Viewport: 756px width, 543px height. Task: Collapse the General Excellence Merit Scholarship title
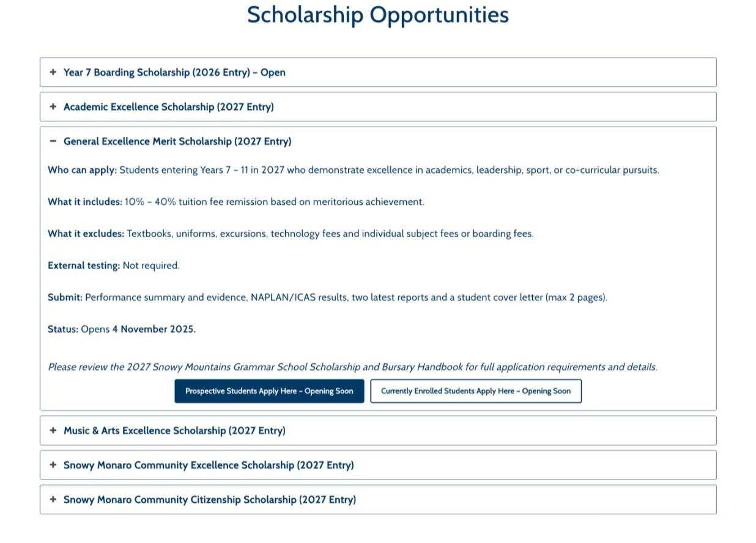[177, 141]
